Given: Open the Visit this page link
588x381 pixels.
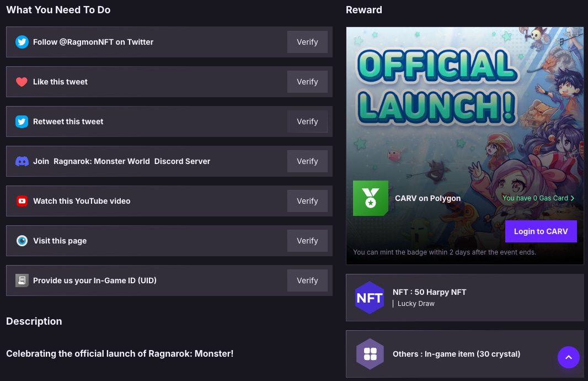Looking at the screenshot, I should (60, 241).
